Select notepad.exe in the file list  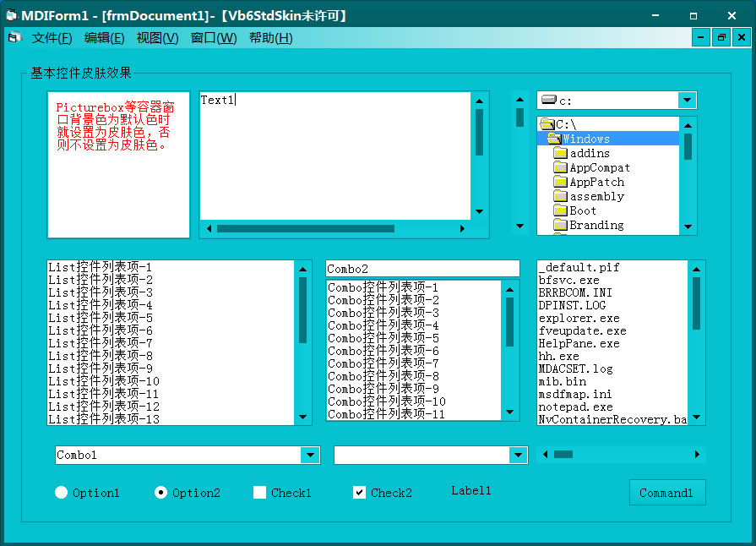point(575,407)
